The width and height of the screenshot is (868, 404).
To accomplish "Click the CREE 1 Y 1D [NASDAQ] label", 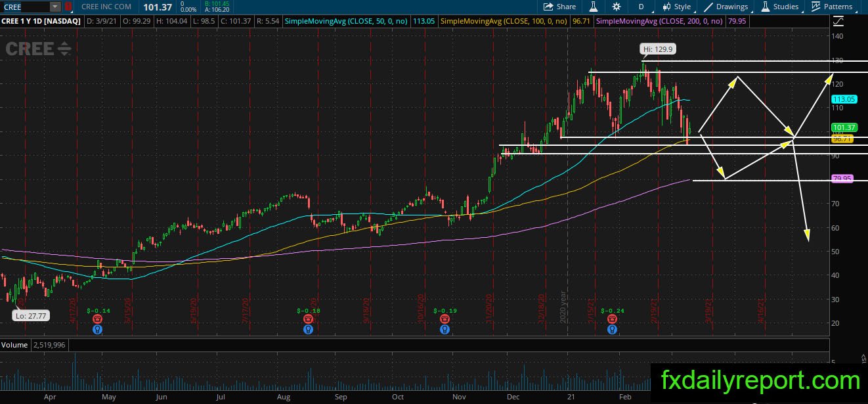I will 41,21.
